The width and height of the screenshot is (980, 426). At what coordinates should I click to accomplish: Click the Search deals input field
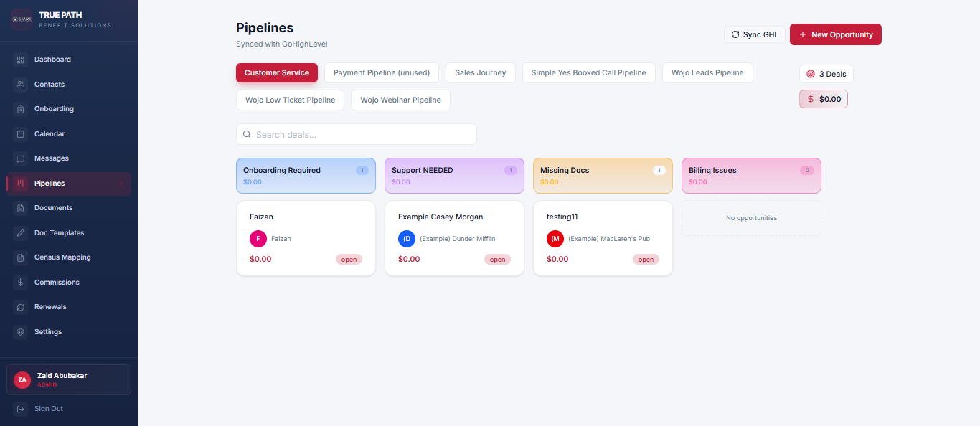click(357, 134)
